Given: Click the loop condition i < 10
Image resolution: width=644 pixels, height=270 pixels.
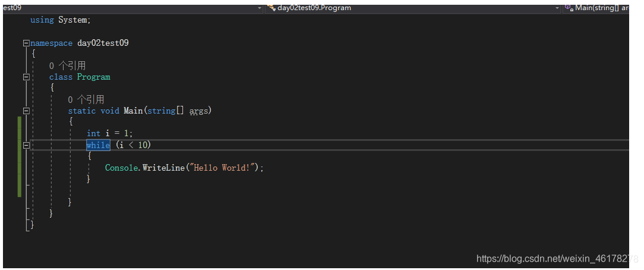Looking at the screenshot, I should tap(136, 145).
